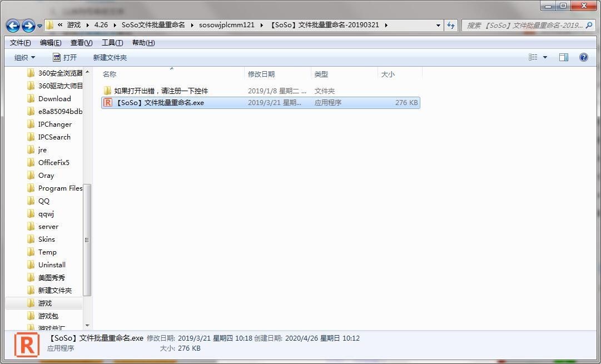Click the R icon of the exe file
The width and height of the screenshot is (601, 364).
point(108,102)
